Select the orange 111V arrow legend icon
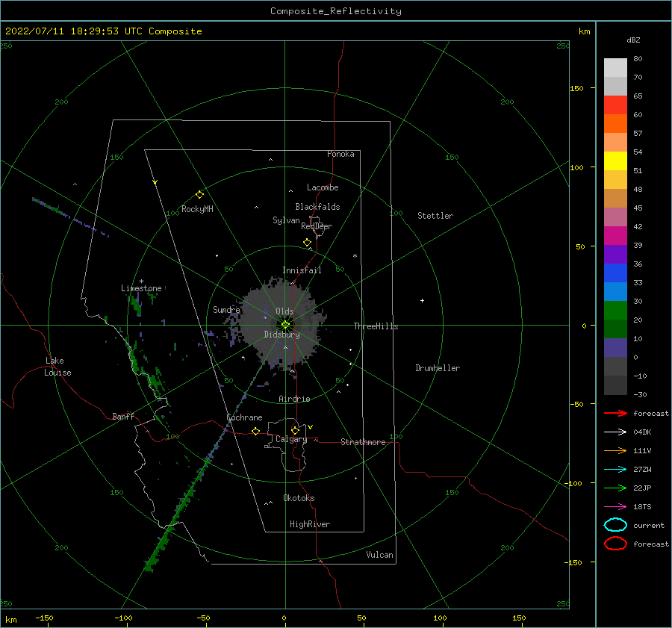Image resolution: width=672 pixels, height=628 pixels. tap(615, 450)
